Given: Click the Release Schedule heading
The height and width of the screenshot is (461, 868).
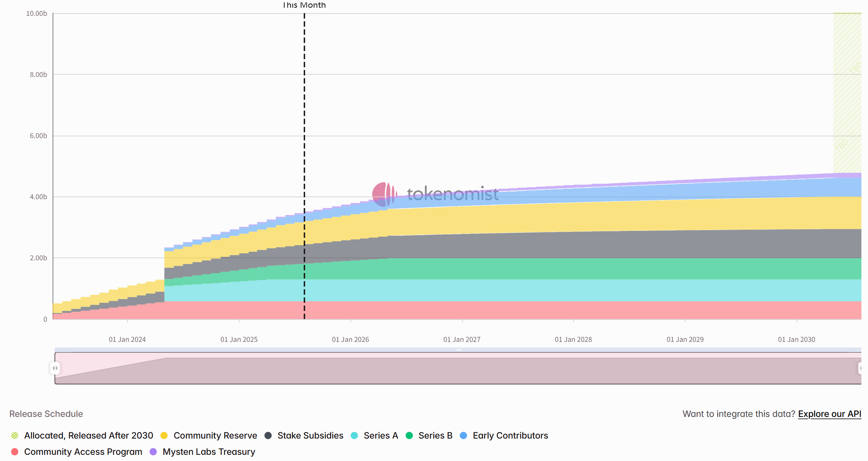Looking at the screenshot, I should point(45,413).
